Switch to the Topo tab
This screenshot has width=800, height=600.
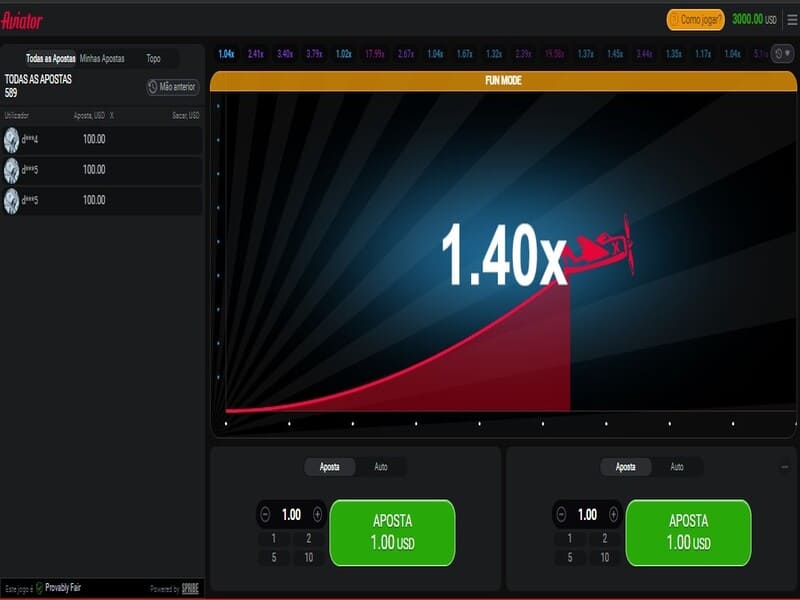(153, 59)
